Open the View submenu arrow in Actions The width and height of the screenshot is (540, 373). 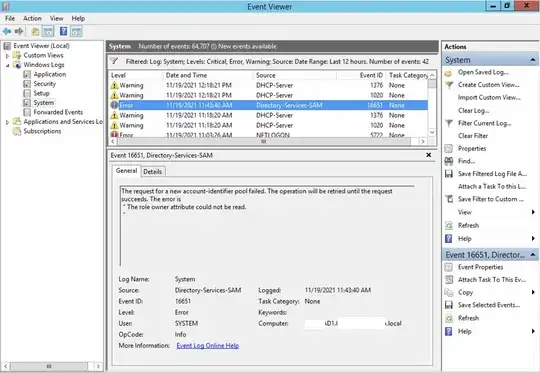[x=533, y=212]
